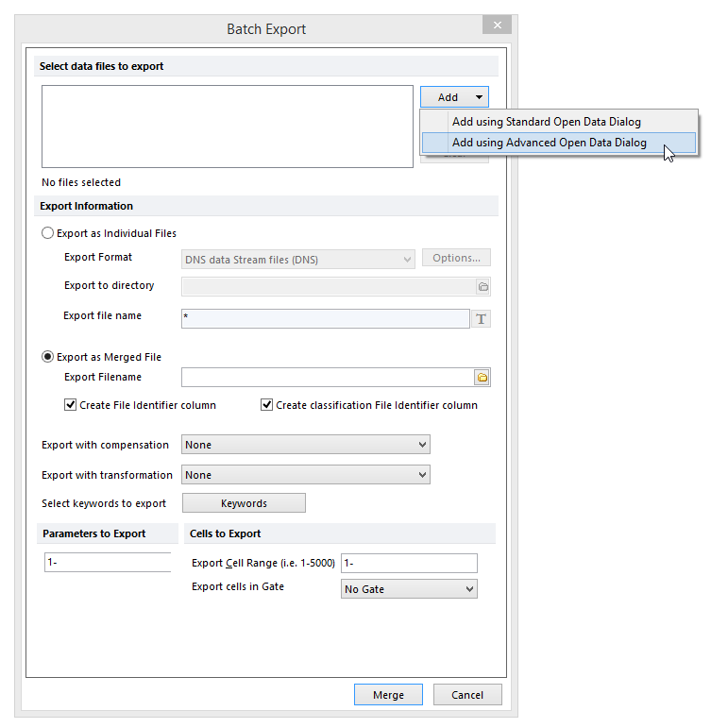728x728 pixels.
Task: Click the browse icon for Export to directory
Action: (483, 287)
